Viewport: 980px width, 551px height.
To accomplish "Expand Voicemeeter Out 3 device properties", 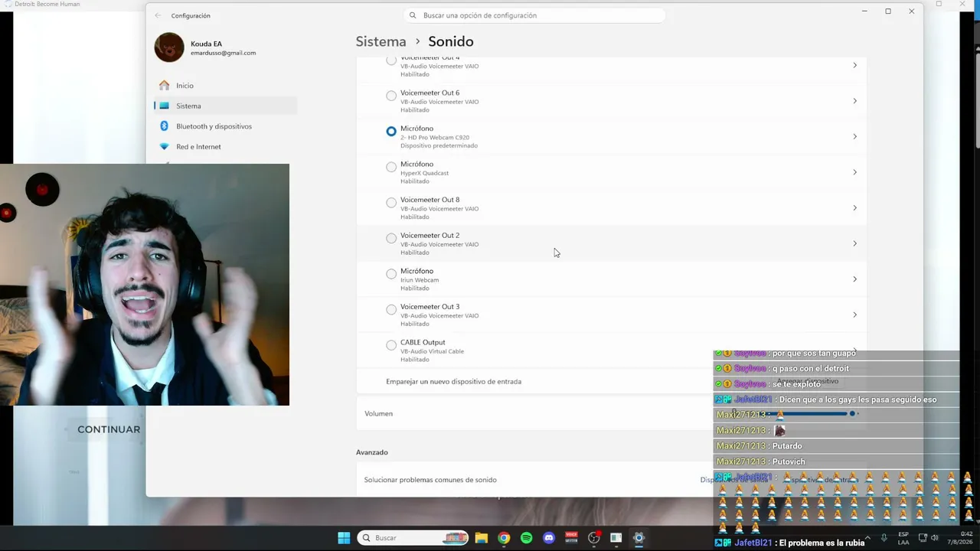I will pyautogui.click(x=854, y=315).
